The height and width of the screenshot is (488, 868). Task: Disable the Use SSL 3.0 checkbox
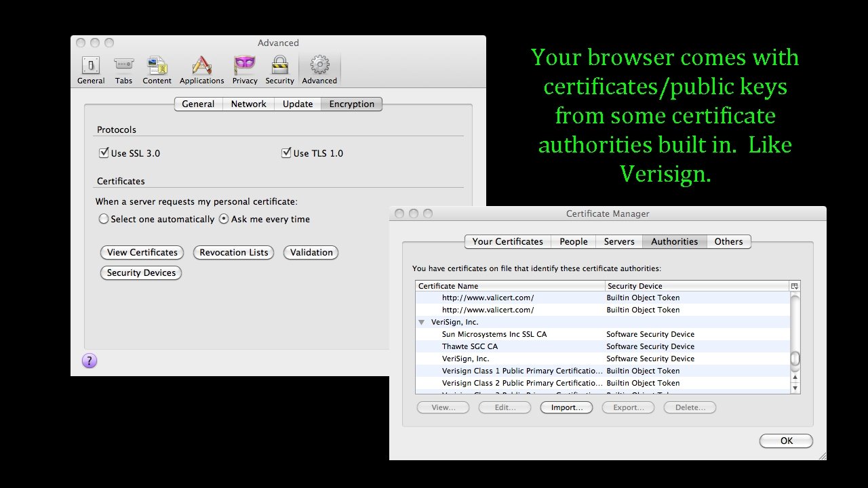point(104,152)
